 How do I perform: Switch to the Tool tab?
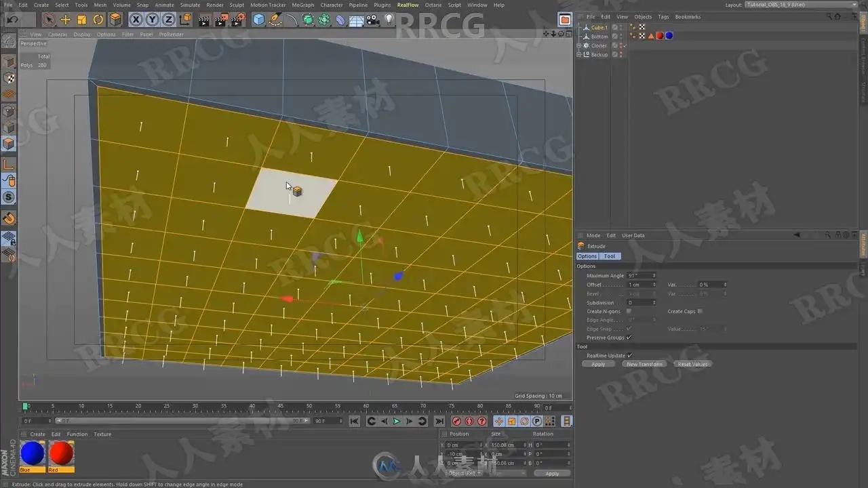point(610,256)
